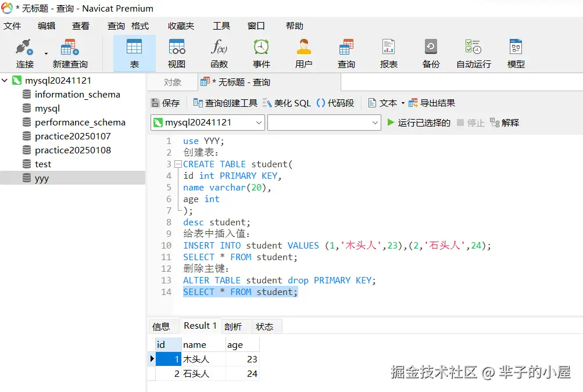Select the age cell showing 24

pos(242,373)
